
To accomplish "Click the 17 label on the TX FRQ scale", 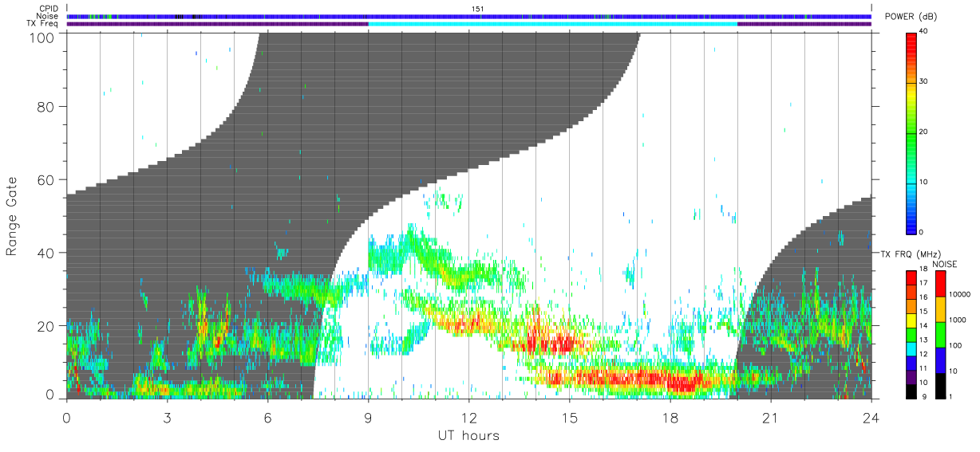I will tap(924, 283).
